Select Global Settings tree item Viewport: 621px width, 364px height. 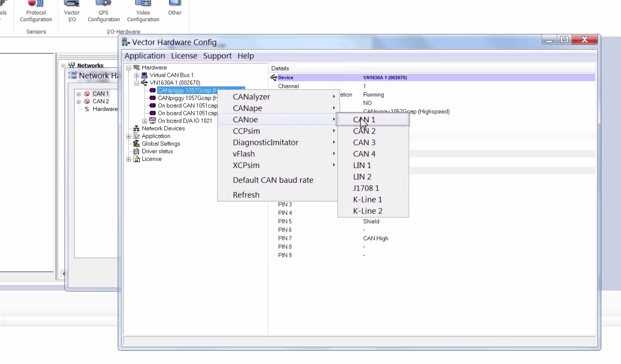point(161,144)
